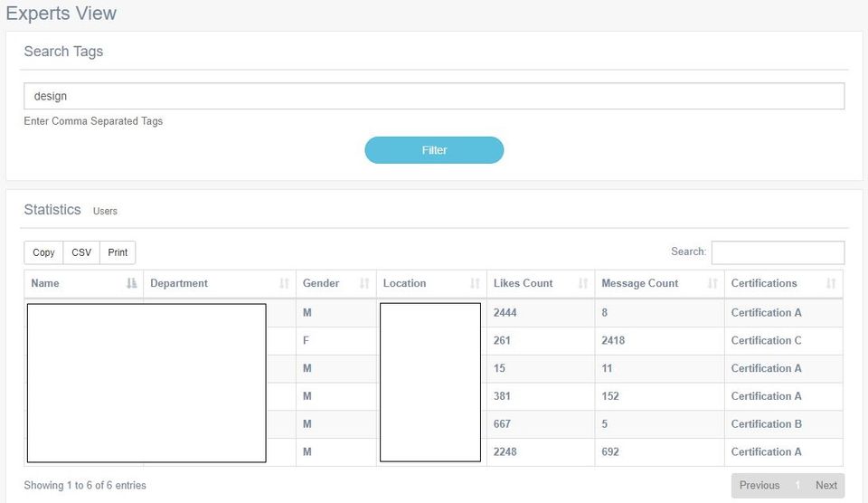
Task: Click the Certifications header text
Action: 764,283
